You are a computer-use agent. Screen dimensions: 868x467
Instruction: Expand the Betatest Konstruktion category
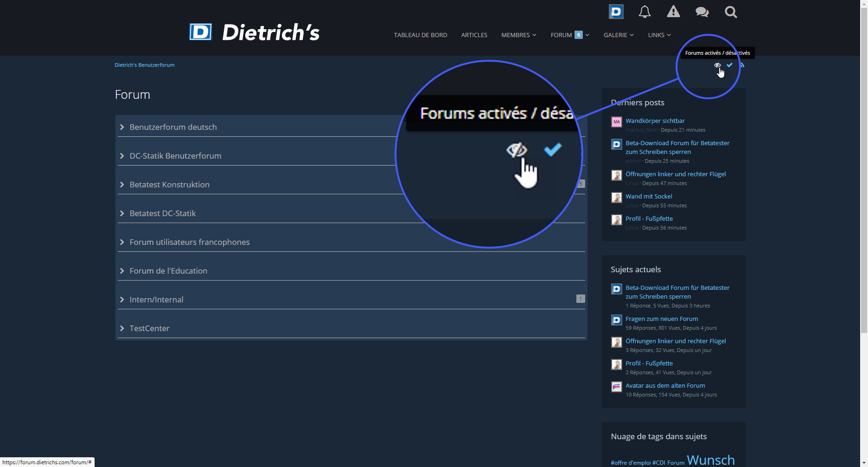[169, 185]
